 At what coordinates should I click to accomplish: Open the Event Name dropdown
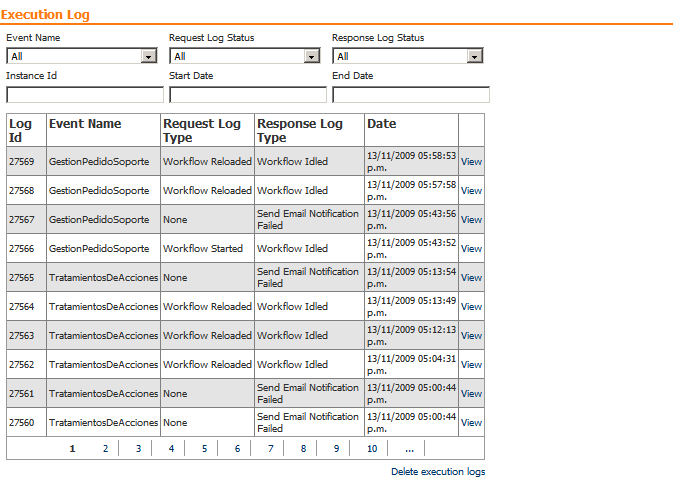pyautogui.click(x=82, y=57)
